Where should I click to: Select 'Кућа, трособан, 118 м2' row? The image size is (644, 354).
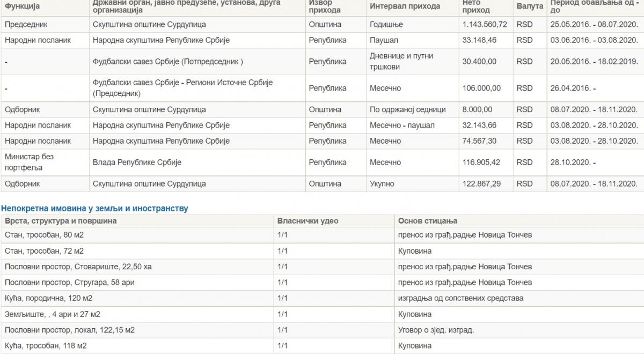[322, 346]
